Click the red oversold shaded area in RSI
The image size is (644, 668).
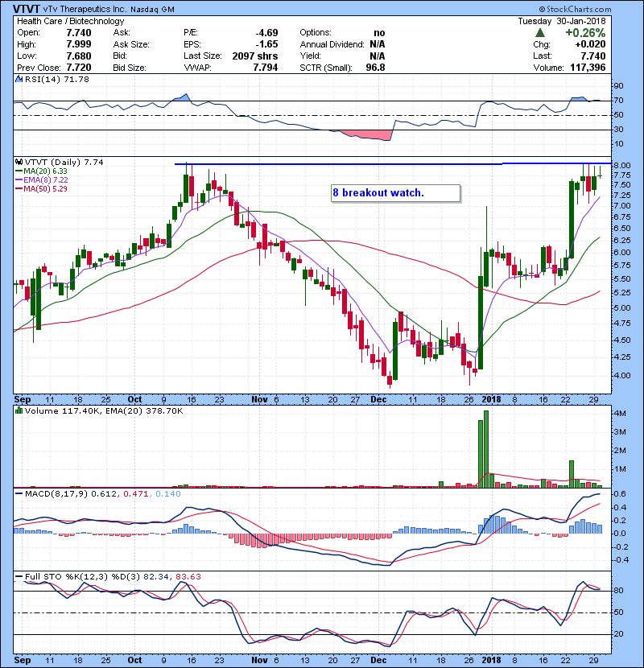click(366, 134)
